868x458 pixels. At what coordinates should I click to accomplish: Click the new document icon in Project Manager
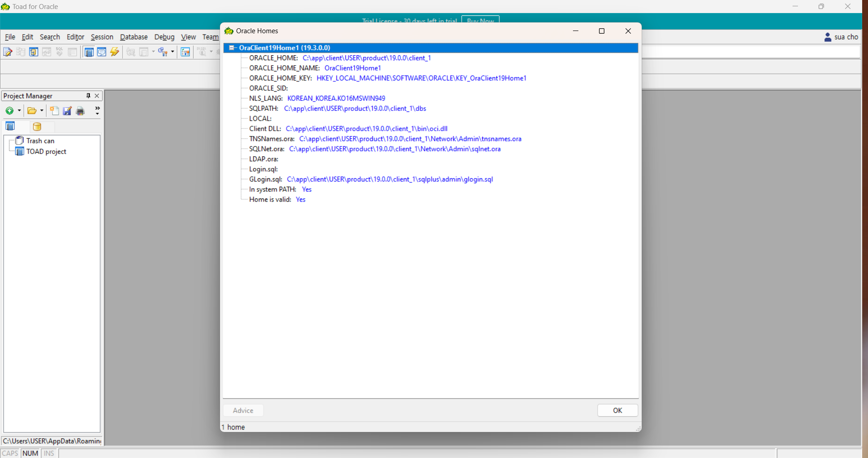tap(54, 110)
